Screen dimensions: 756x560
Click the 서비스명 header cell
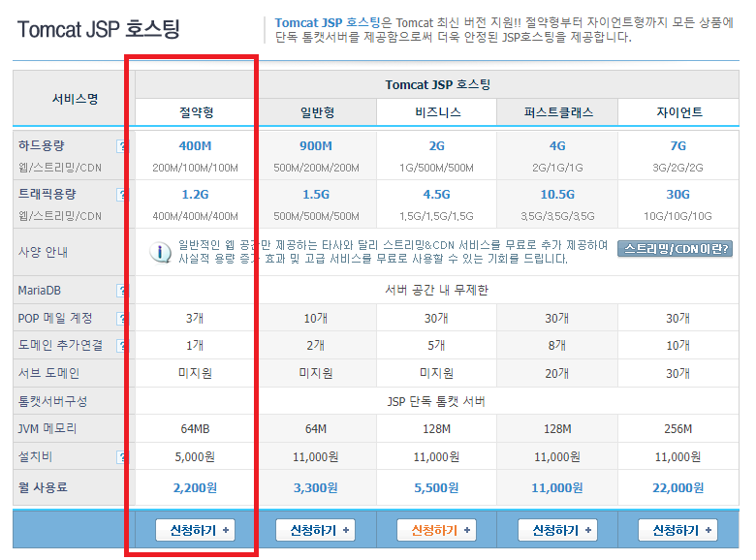tap(76, 99)
